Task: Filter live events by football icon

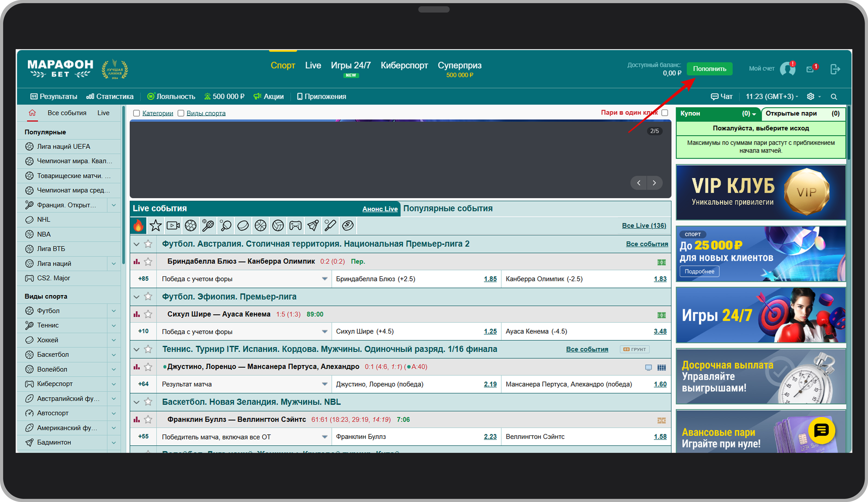Action: pos(191,226)
